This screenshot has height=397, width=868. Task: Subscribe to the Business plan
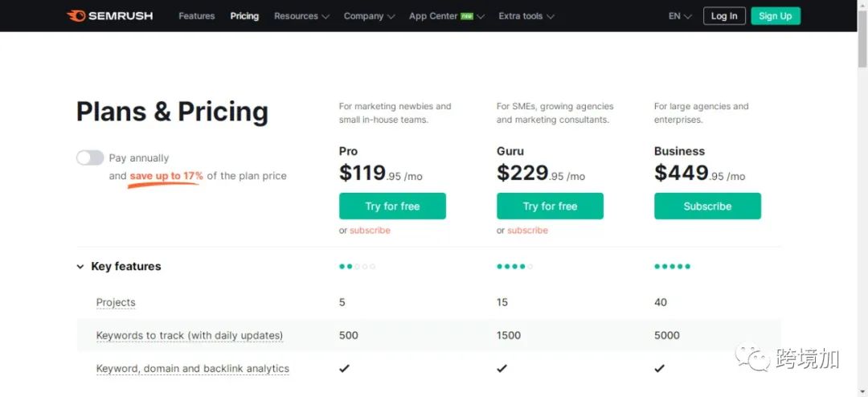tap(707, 206)
